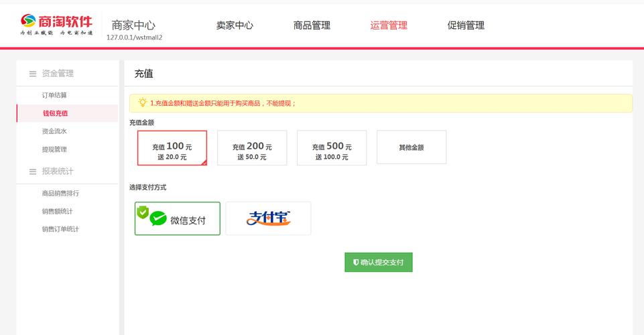The image size is (644, 335).
Task: Go to 订单结算 in the sidebar
Action: (x=54, y=95)
